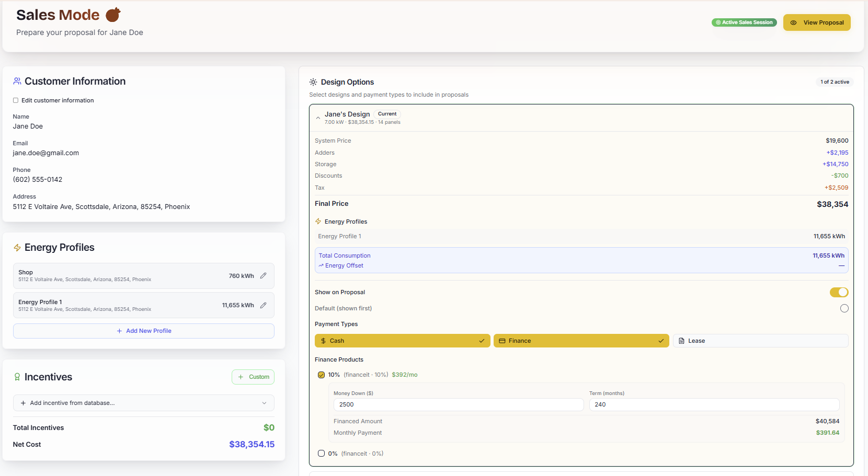
Task: Open the View Proposal button
Action: tap(817, 22)
